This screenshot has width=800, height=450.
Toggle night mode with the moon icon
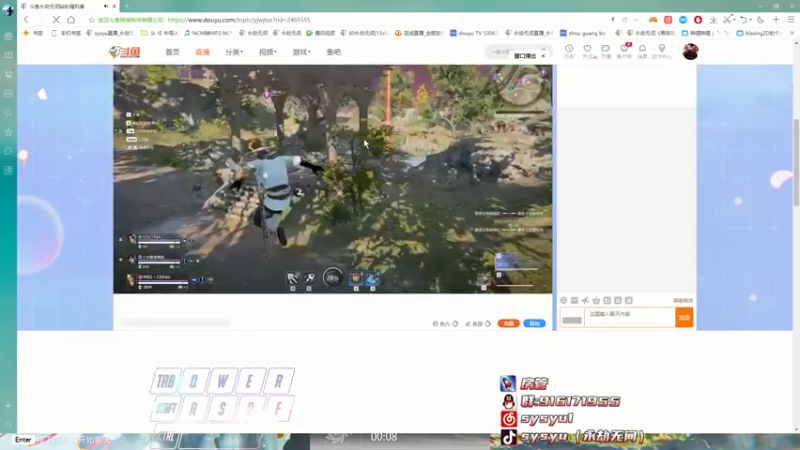761,20
